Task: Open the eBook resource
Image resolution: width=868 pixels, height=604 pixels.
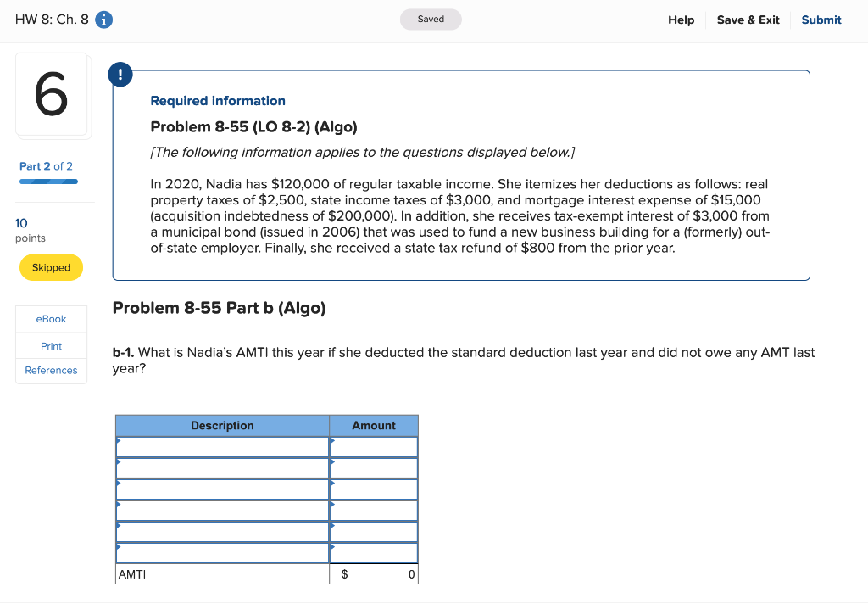Action: coord(51,319)
